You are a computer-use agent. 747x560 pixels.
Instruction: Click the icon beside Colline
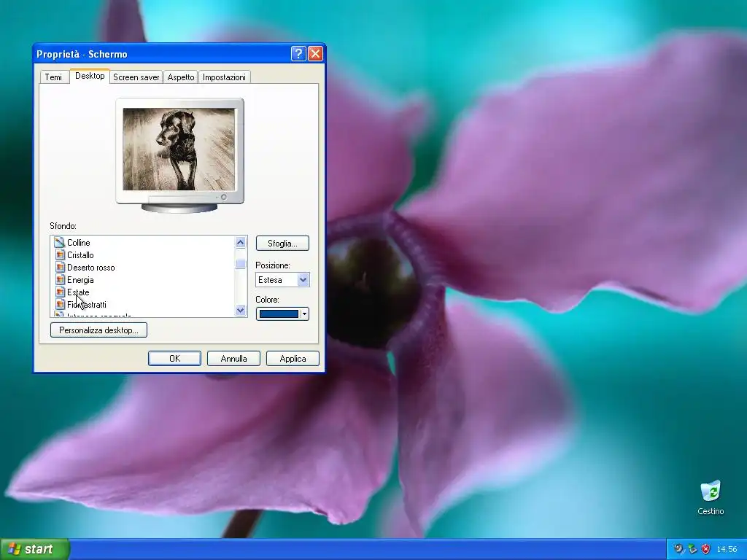(60, 242)
